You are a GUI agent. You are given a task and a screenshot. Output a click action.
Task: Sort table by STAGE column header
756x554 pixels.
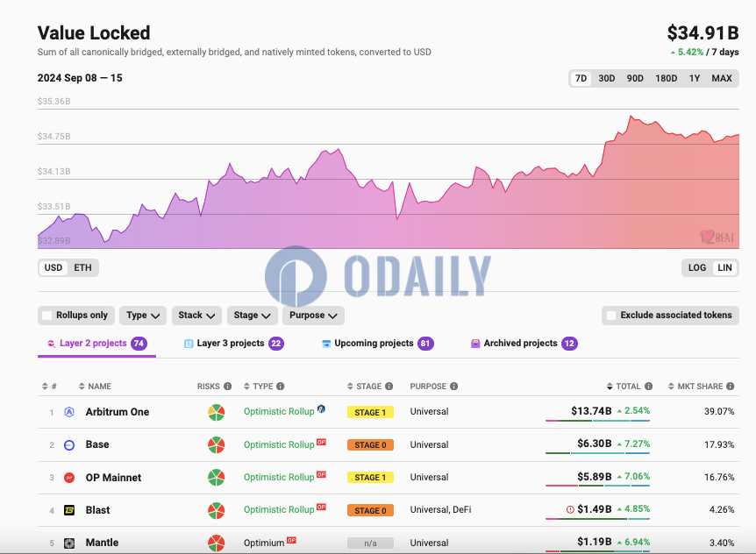click(365, 387)
